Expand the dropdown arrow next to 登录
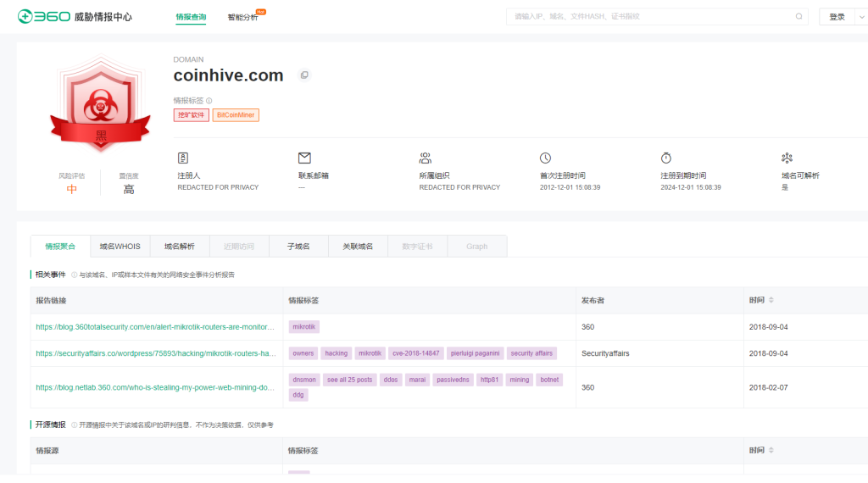 pos(861,17)
